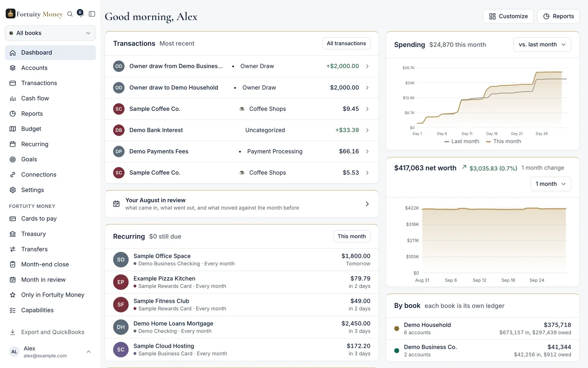The height and width of the screenshot is (368, 588).
Task: Click the search magnifier icon
Action: click(x=70, y=14)
